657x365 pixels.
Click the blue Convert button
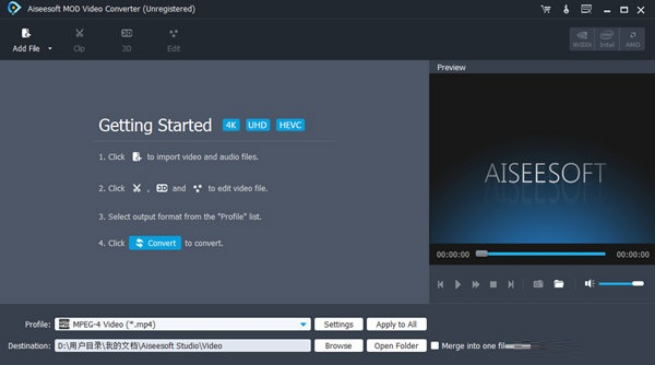(155, 243)
